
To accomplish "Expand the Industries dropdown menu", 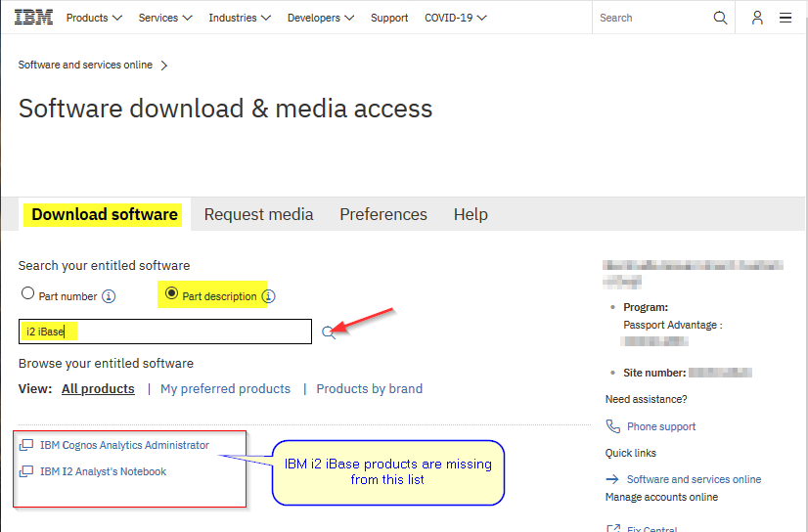I will 240,18.
